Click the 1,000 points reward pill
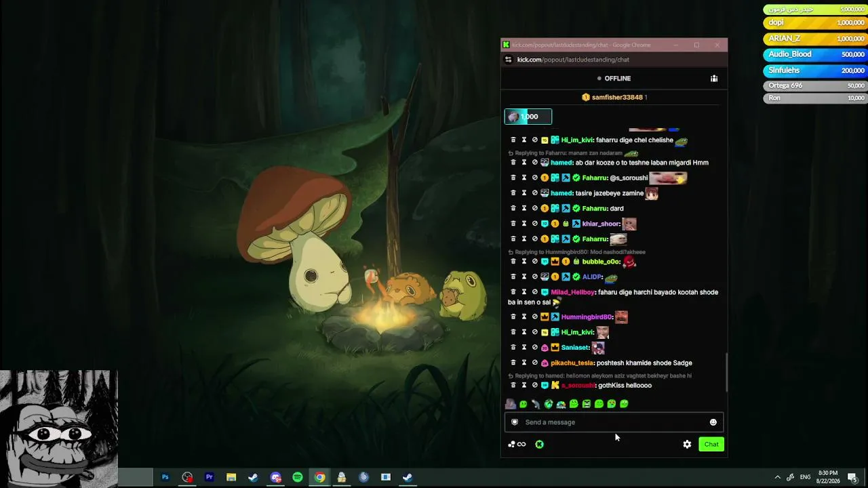 (x=528, y=117)
